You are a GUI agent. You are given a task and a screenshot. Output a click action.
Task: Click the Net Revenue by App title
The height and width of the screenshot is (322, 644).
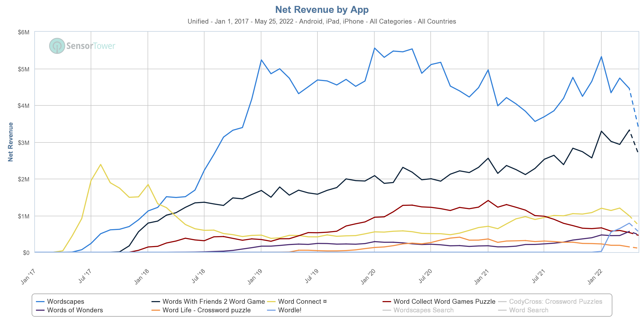coord(322,10)
